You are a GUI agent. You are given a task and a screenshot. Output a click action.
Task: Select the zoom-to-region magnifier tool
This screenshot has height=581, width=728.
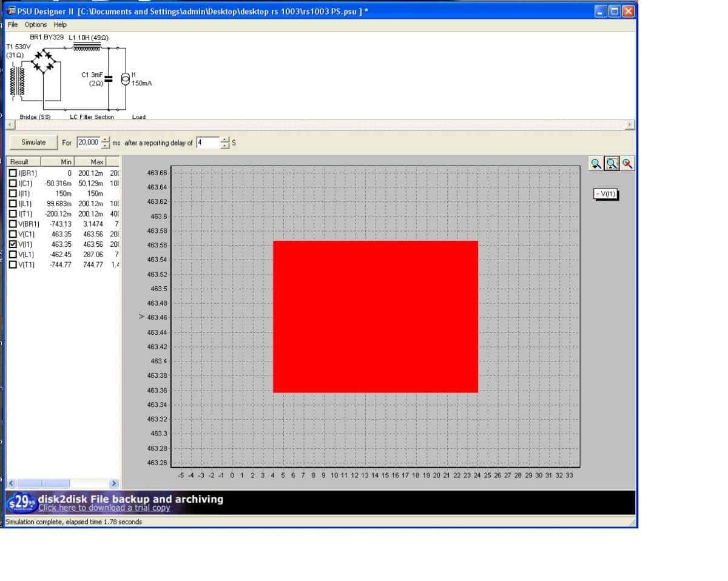612,163
